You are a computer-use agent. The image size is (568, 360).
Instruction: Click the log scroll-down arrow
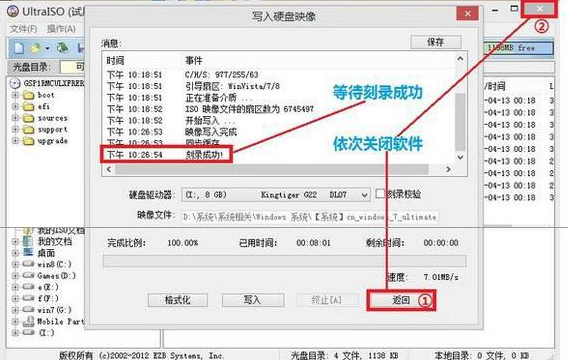tap(460, 157)
